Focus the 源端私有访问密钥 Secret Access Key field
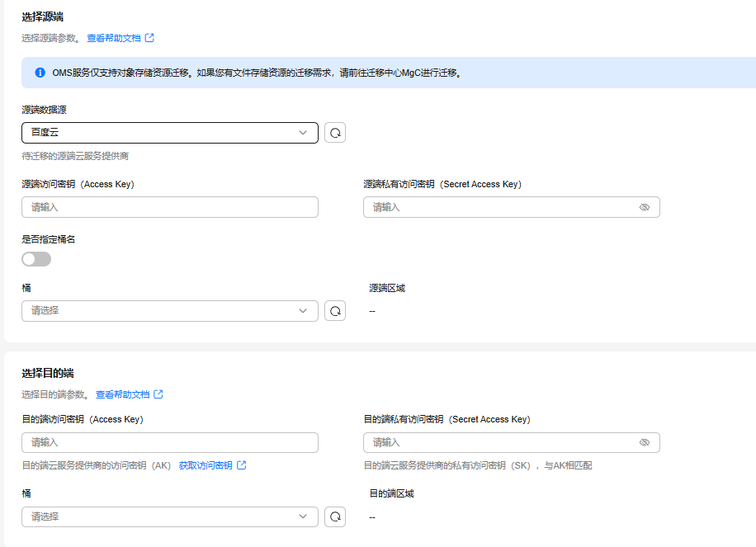 point(512,207)
